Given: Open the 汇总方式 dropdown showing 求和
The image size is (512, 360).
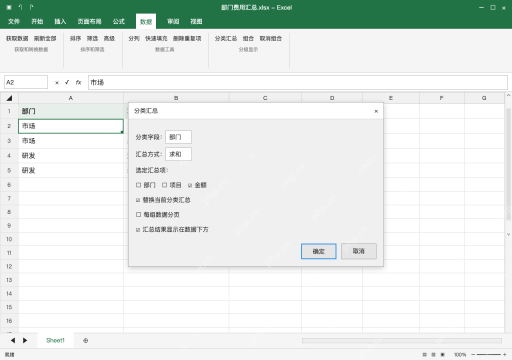Looking at the screenshot, I should point(178,154).
